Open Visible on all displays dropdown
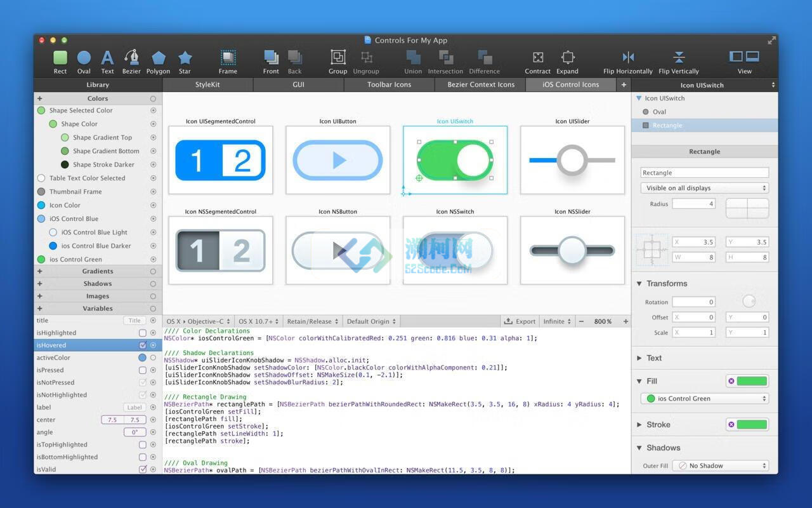Screen dimensions: 812x508 (x=704, y=188)
